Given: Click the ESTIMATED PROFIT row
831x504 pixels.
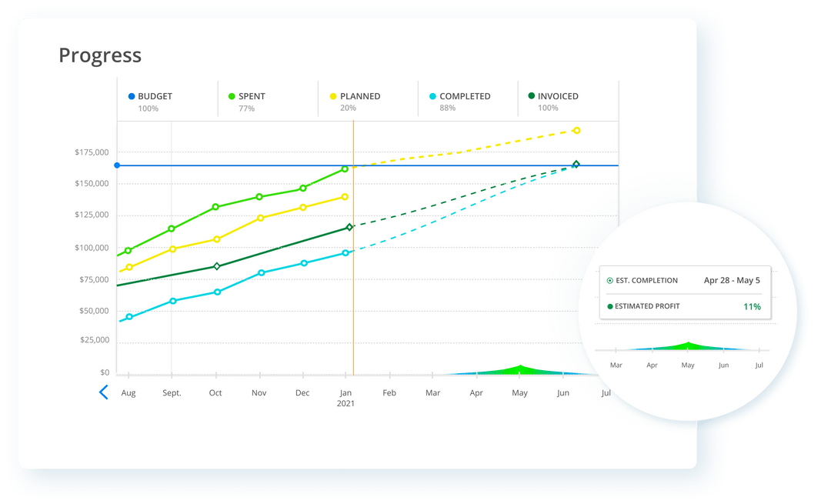Looking at the screenshot, I should [684, 306].
